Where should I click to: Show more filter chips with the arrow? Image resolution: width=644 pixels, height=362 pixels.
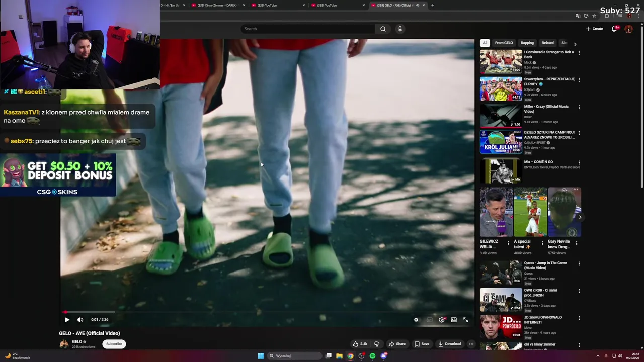click(x=575, y=44)
